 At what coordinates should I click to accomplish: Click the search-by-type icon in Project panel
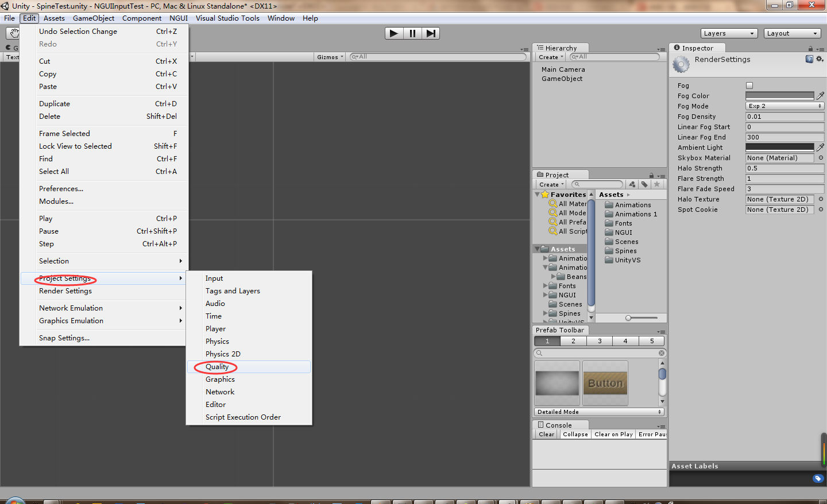click(x=632, y=184)
